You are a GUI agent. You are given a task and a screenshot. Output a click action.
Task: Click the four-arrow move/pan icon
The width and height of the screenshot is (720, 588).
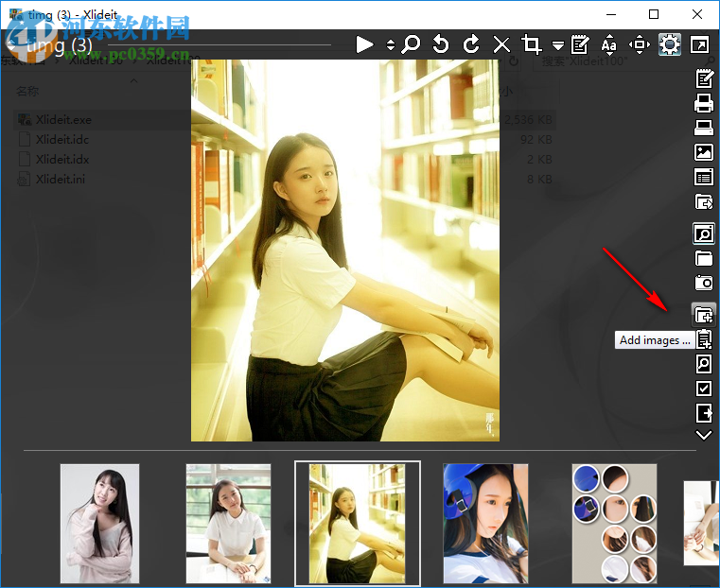[640, 44]
